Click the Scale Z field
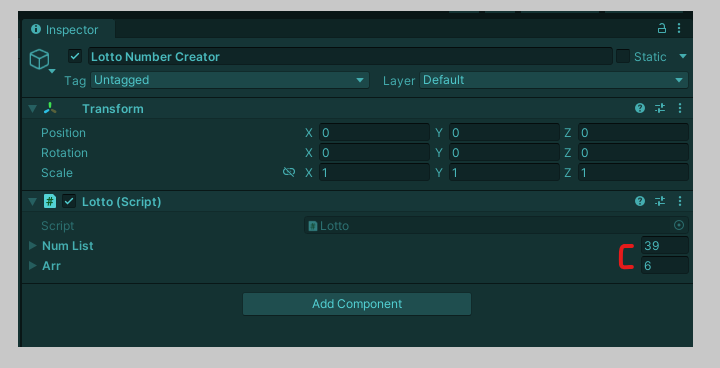Image resolution: width=720 pixels, height=368 pixels. 633,173
